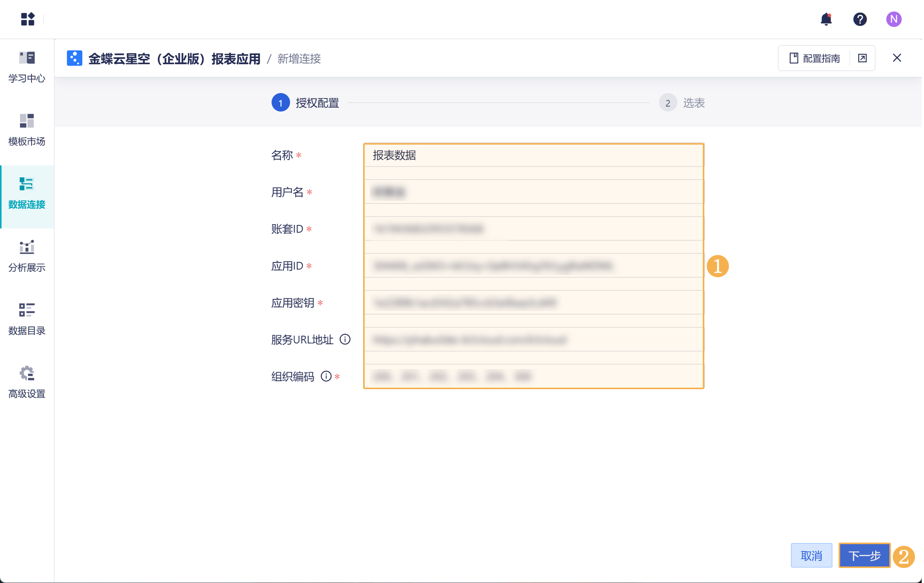Click the 金蝶云星空 app logo icon

coord(75,58)
